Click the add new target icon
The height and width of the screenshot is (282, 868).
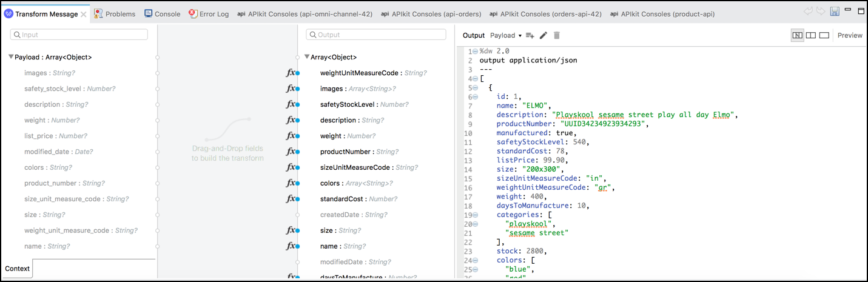(x=530, y=36)
